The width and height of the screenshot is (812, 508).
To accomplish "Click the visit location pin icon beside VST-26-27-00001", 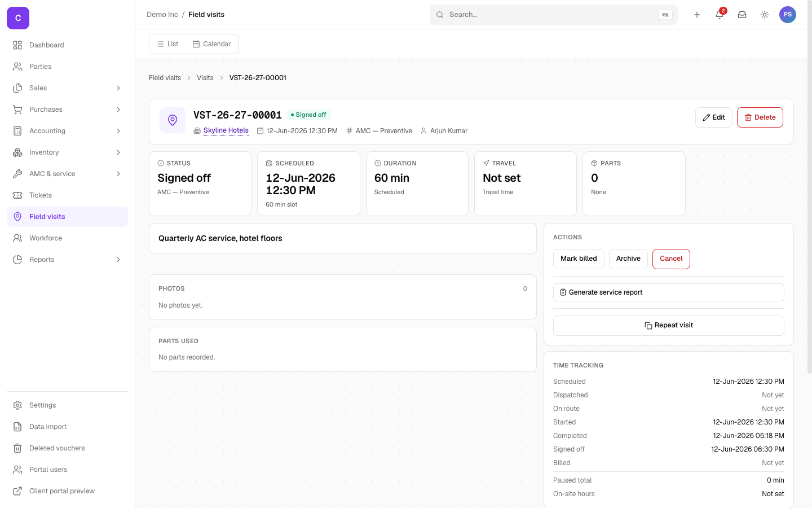I will tap(173, 120).
